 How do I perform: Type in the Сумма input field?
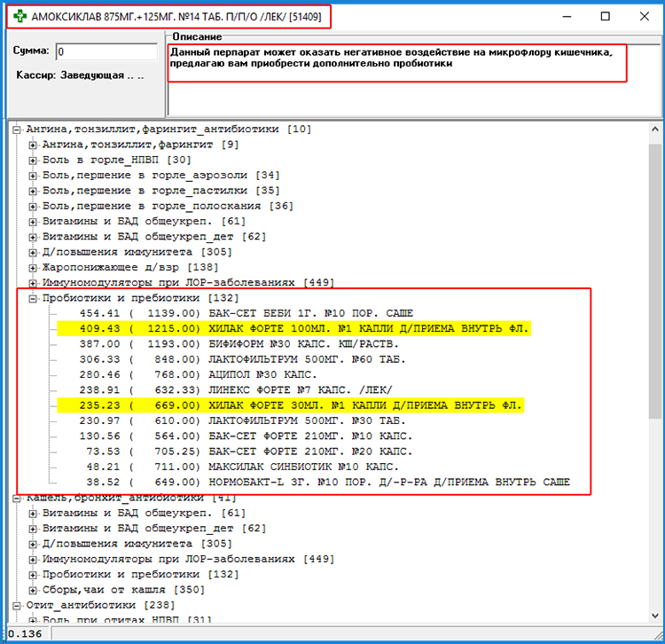(x=106, y=52)
